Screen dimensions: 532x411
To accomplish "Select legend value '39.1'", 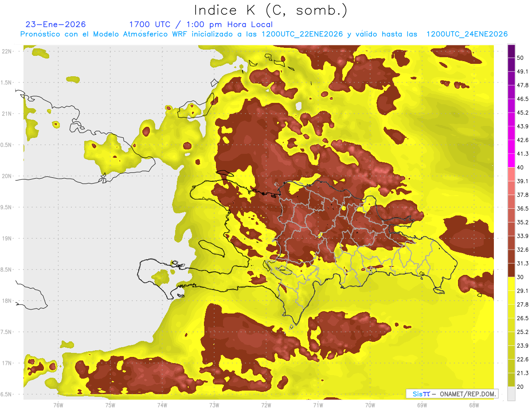I will click(x=523, y=181).
